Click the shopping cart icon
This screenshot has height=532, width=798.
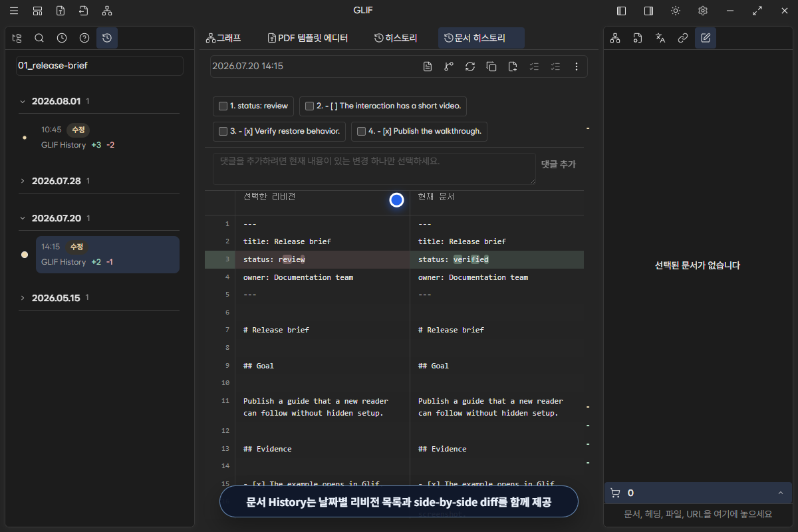[615, 493]
